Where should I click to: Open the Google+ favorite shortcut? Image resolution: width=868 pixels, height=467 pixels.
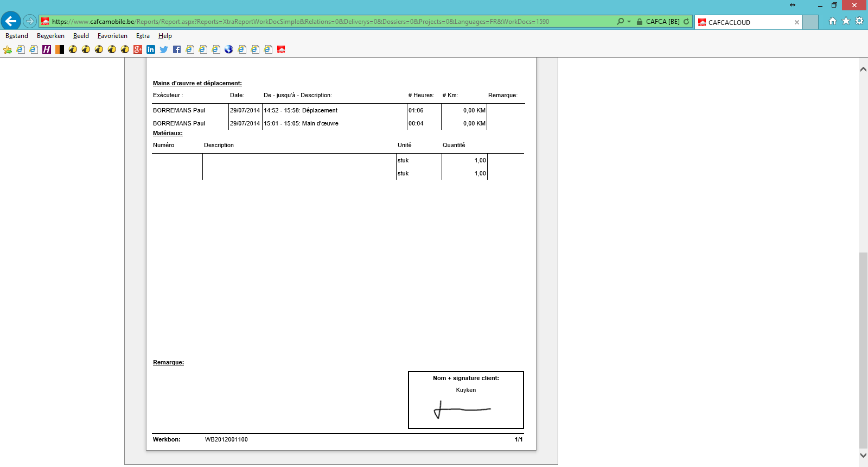point(138,49)
